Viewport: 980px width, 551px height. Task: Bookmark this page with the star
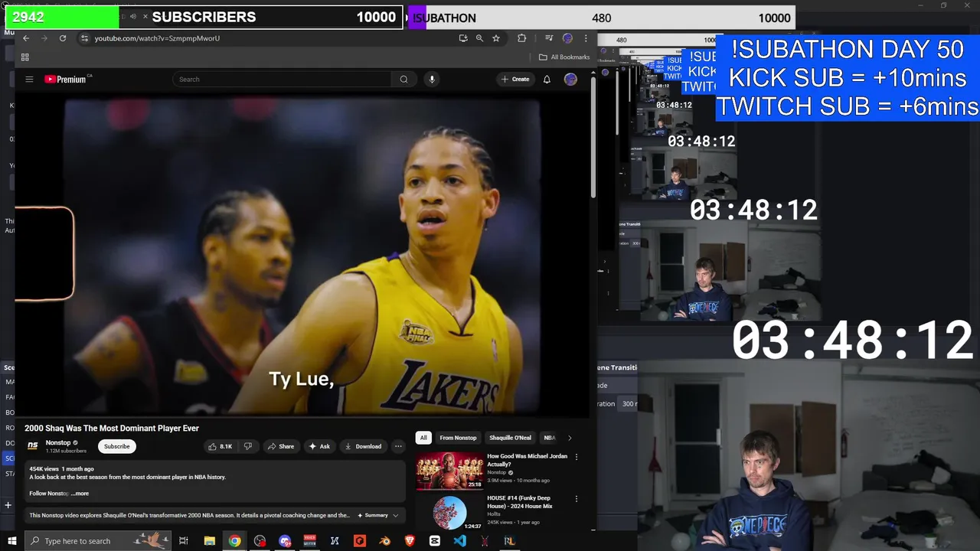(496, 38)
